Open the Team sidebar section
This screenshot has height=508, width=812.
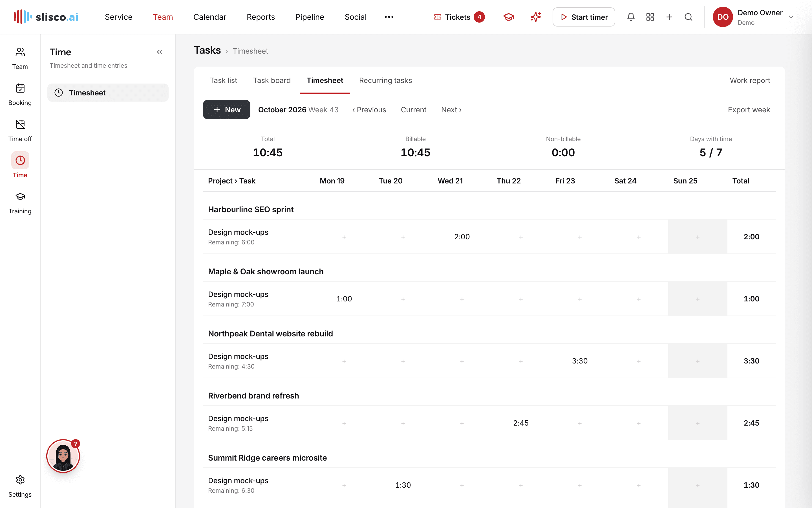pyautogui.click(x=20, y=58)
